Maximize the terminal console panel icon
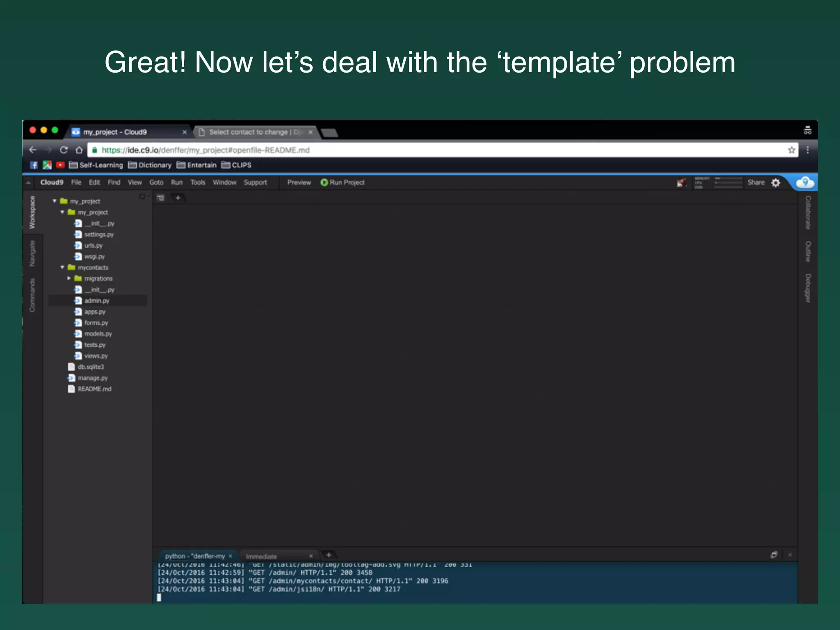 click(774, 555)
